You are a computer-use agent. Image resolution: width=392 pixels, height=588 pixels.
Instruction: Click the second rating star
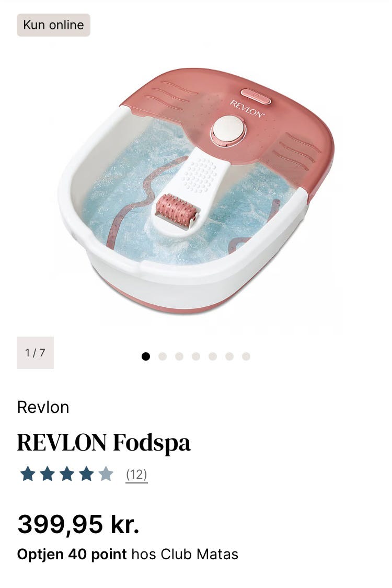click(47, 474)
